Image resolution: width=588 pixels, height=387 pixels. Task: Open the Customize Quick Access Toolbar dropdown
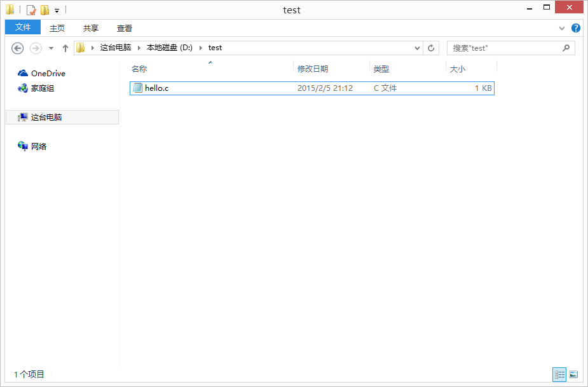(x=57, y=11)
